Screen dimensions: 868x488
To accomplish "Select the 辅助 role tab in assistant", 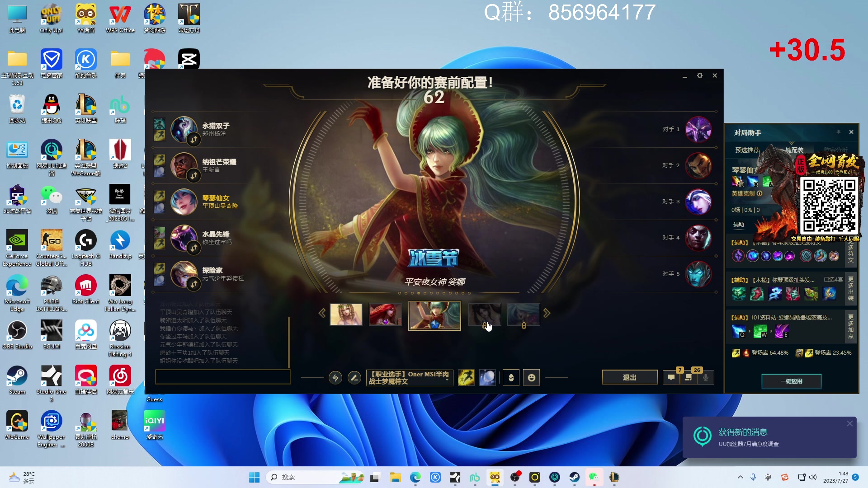I will click(738, 224).
